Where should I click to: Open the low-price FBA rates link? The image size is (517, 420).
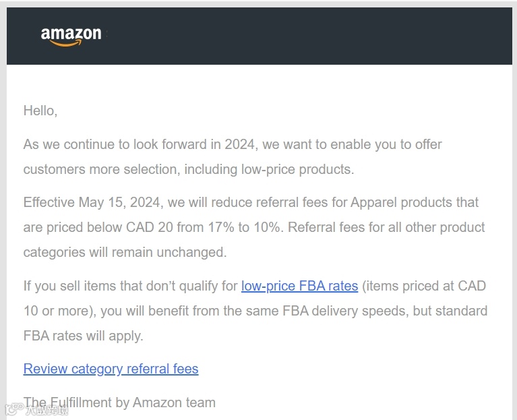(299, 286)
